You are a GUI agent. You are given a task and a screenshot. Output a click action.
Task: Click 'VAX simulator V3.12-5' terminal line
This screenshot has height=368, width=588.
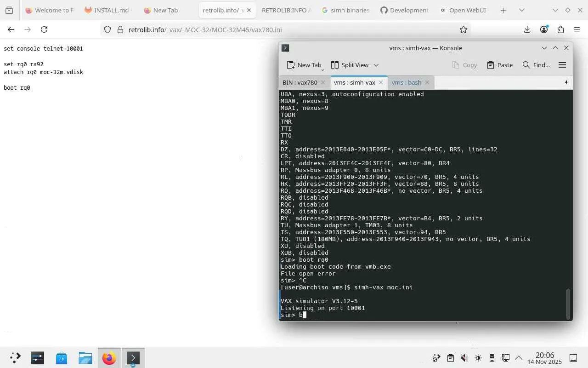[319, 301]
